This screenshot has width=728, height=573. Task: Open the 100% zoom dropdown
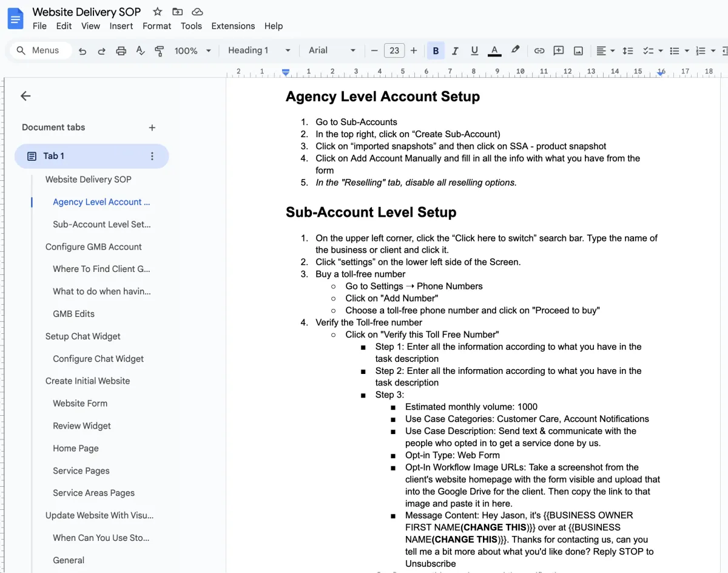click(x=193, y=51)
